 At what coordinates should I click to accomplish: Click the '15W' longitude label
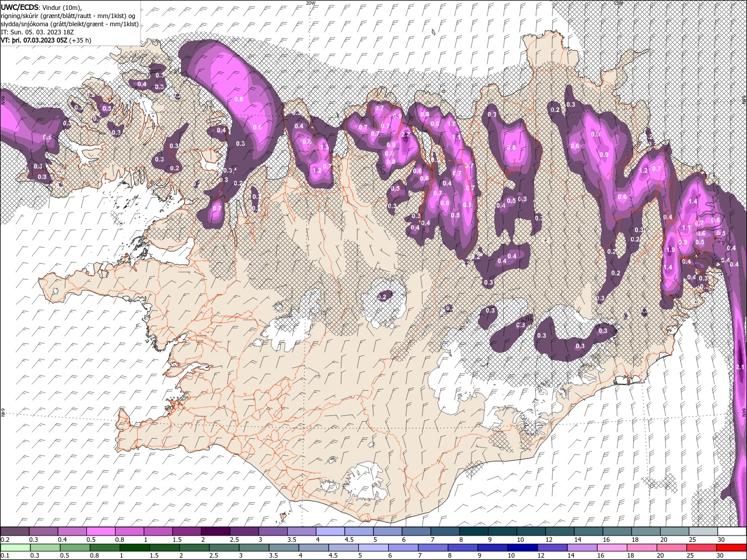coord(618,3)
